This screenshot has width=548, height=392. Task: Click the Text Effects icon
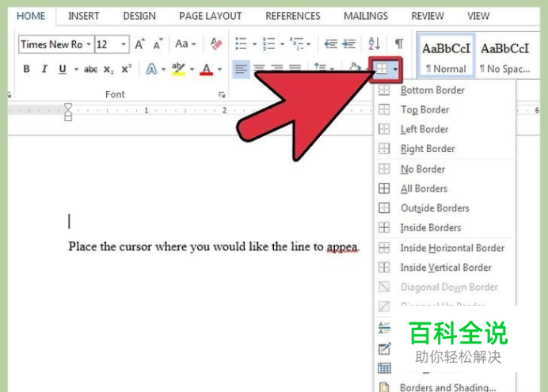(x=151, y=69)
